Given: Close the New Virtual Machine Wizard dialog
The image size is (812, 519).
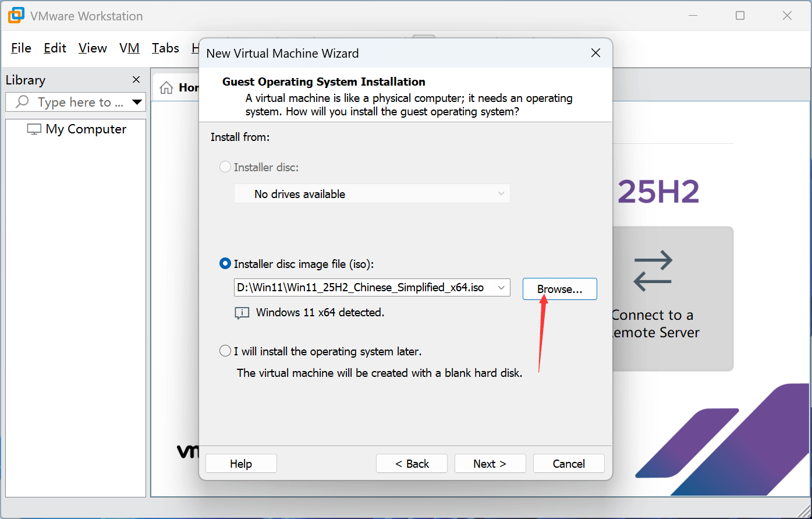Looking at the screenshot, I should [595, 53].
